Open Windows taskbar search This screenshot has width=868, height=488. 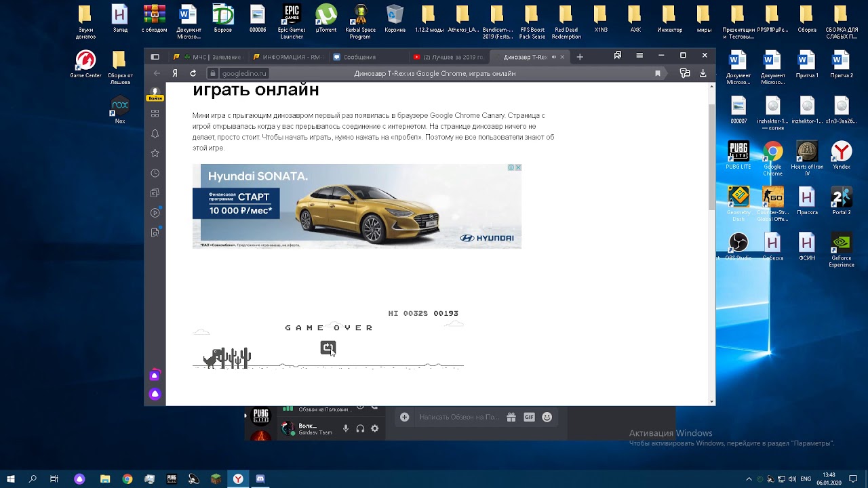click(33, 479)
